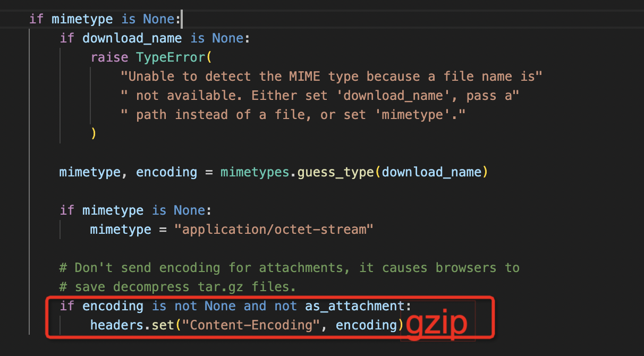Click encoding in the tuple assignment line
Image resolution: width=644 pixels, height=356 pixels.
[166, 172]
